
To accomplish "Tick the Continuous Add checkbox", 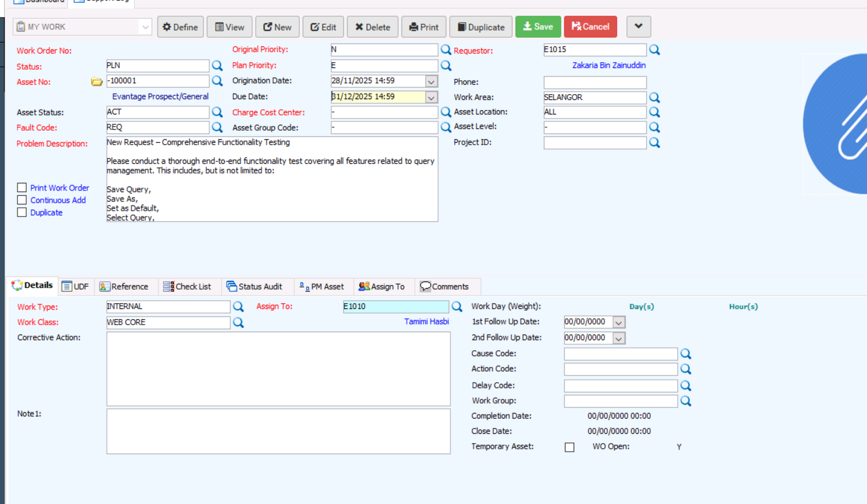I will [22, 200].
